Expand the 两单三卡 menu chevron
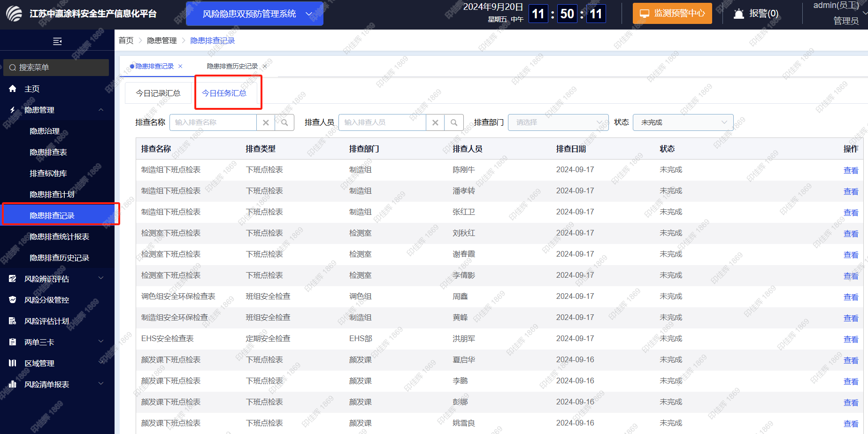 (101, 342)
